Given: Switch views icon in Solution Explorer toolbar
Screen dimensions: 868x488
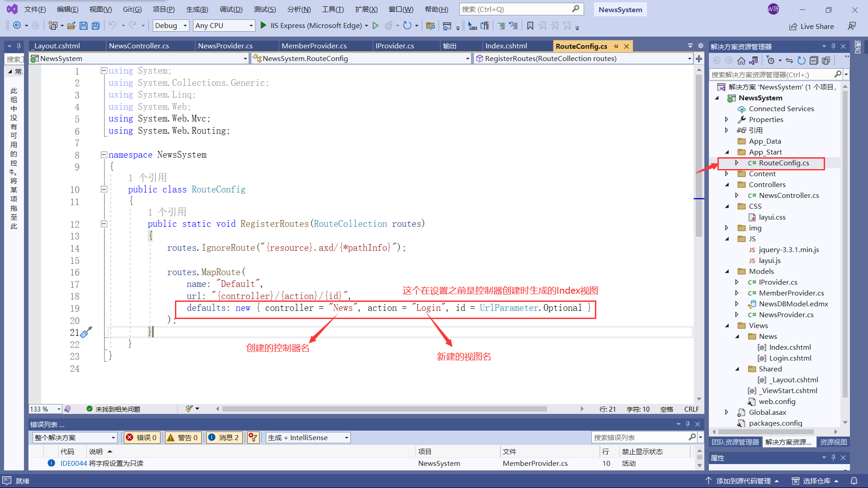Looking at the screenshot, I should (x=753, y=61).
